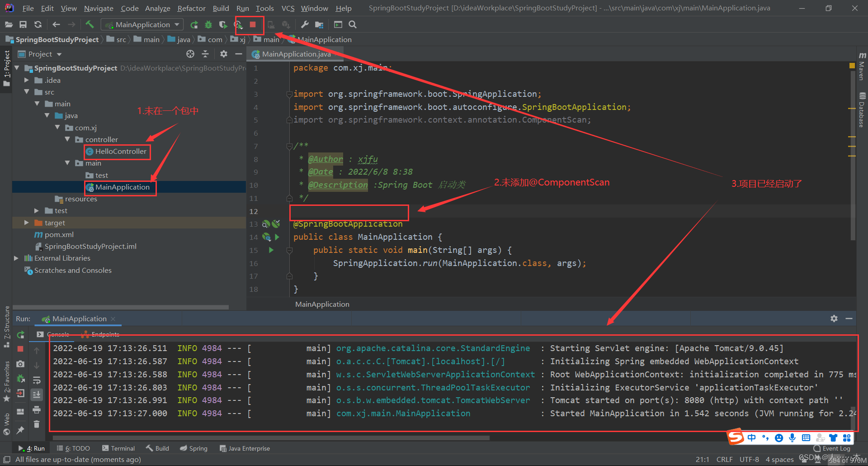Viewport: 868px width, 466px height.
Task: Click console horizontal scrollbar
Action: (271, 437)
